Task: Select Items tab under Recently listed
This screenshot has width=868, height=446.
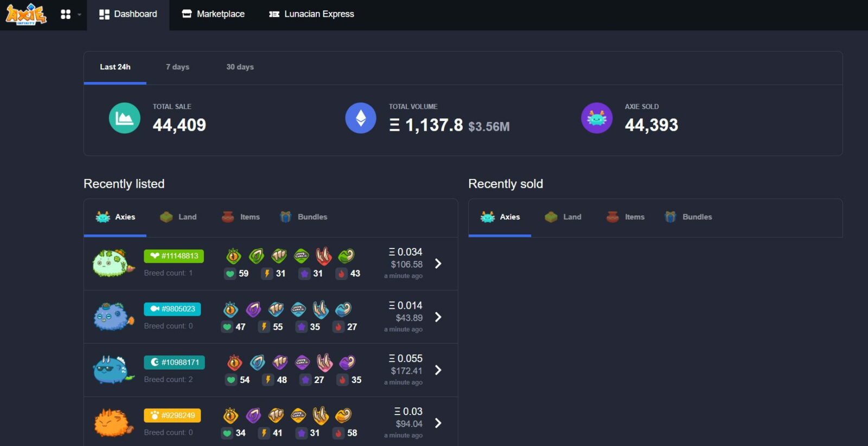Action: (x=240, y=217)
